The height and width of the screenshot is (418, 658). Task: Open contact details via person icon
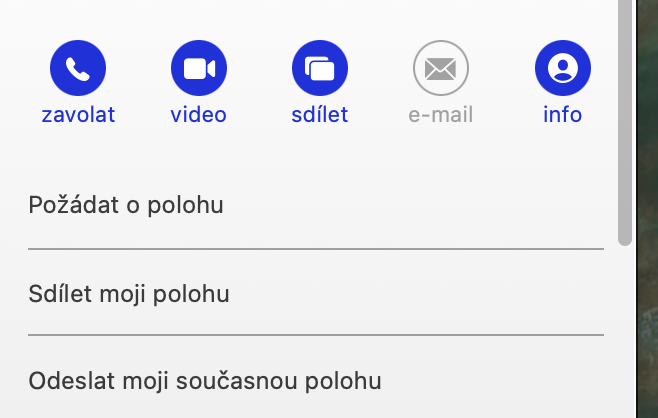(563, 68)
